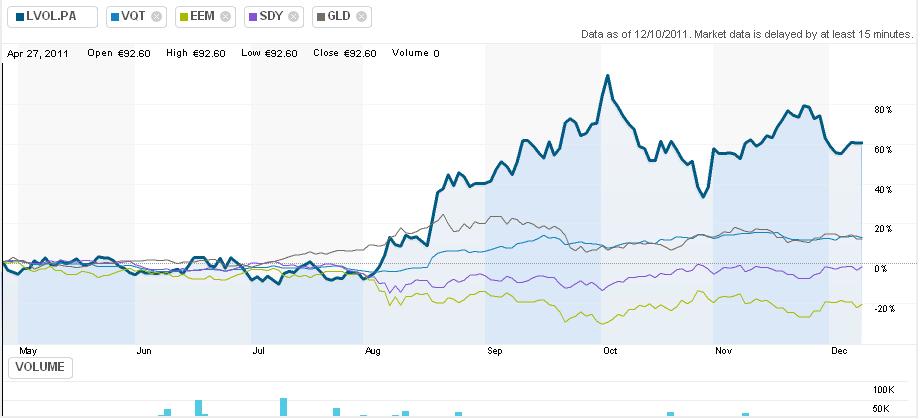Remove the GLD comparison ticker
Screen dimensions: 920x419
click(361, 17)
